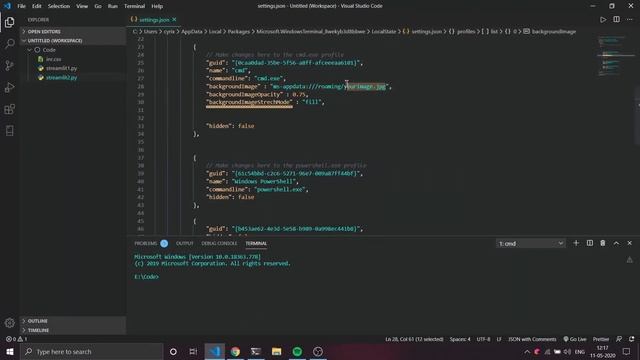Close the terminal panel
This screenshot has width=640, height=360.
pyautogui.click(x=629, y=243)
